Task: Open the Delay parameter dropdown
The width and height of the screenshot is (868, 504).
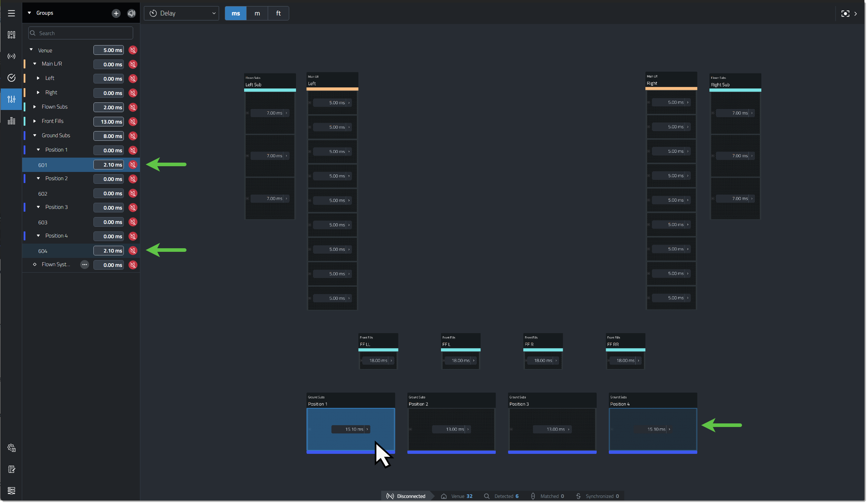Action: tap(181, 13)
